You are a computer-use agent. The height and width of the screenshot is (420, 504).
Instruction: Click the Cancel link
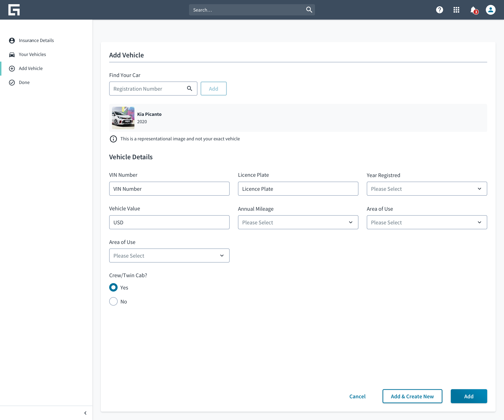coord(357,396)
